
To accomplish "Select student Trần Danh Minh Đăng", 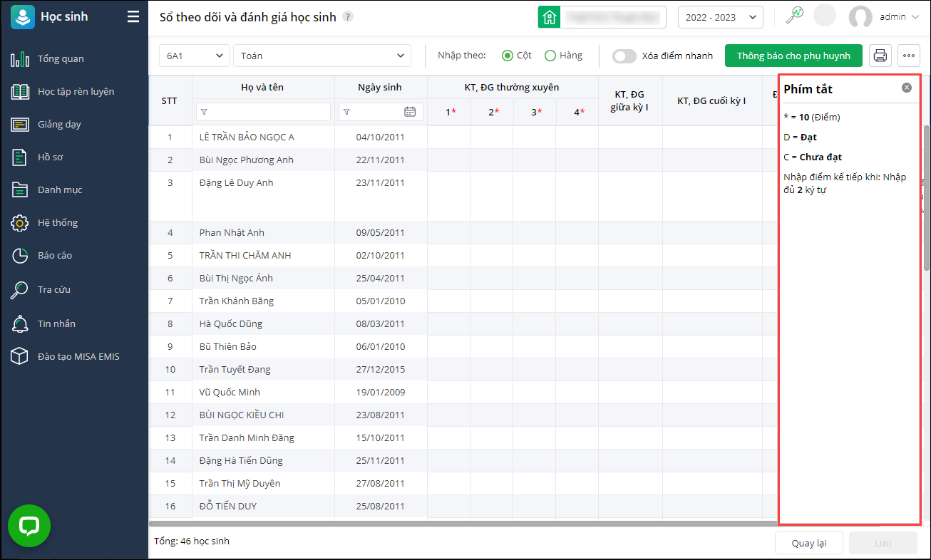I will point(247,438).
